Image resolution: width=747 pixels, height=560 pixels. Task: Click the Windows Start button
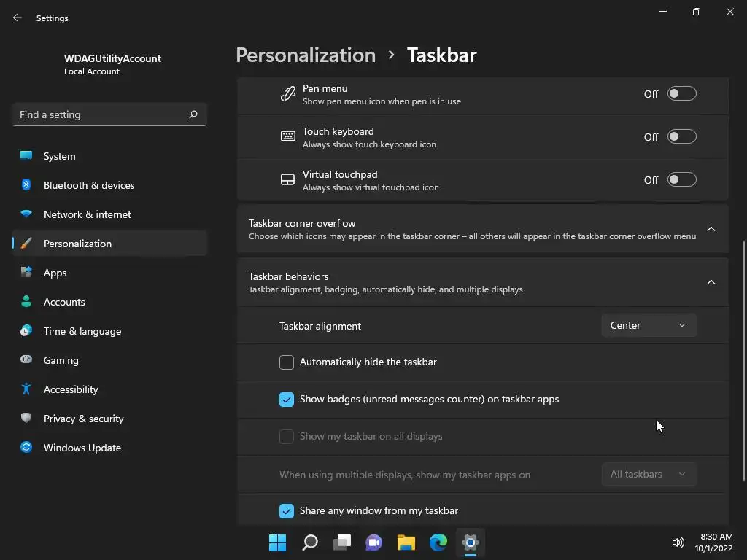click(x=278, y=542)
